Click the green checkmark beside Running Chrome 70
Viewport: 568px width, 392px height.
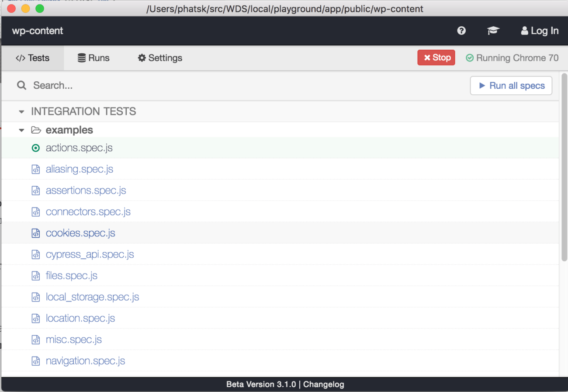pos(469,58)
